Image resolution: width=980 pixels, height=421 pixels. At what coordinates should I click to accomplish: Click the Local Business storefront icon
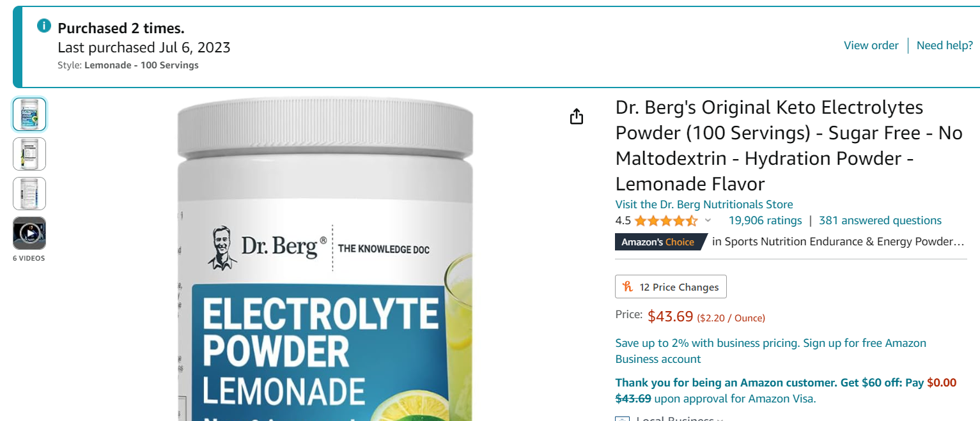[621, 418]
